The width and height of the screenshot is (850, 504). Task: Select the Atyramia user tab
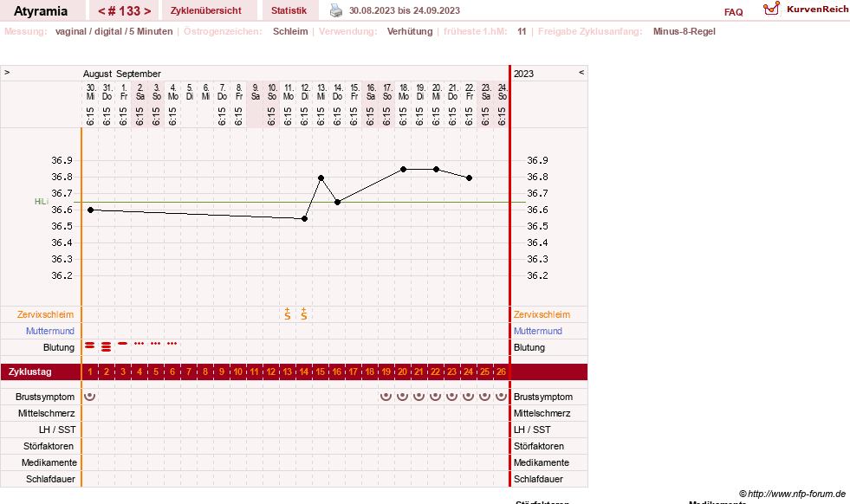[41, 11]
